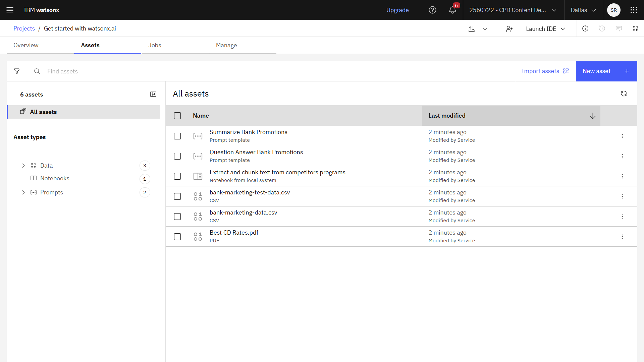Screen dimensions: 644x362
Task: Click the refresh assets icon
Action: 624,94
